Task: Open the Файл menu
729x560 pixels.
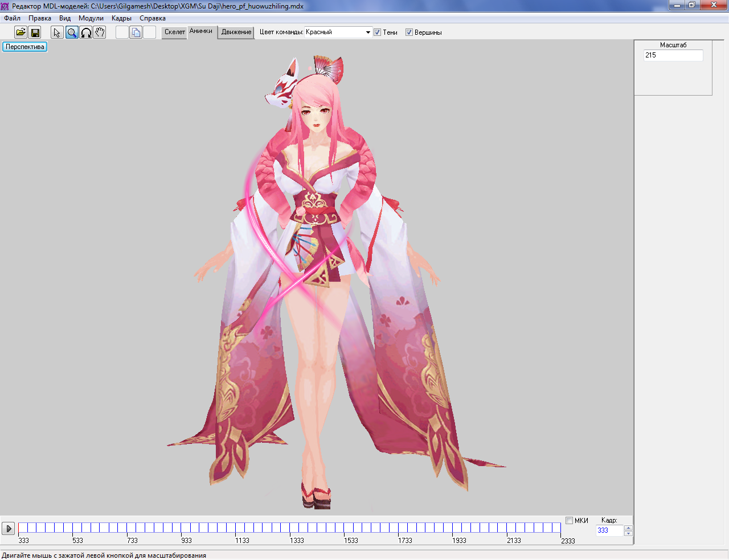Action: [13, 18]
